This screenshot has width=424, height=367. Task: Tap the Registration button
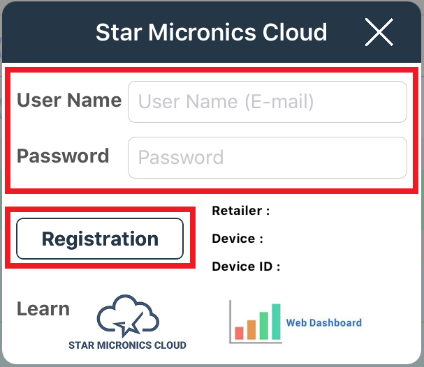pyautogui.click(x=100, y=239)
